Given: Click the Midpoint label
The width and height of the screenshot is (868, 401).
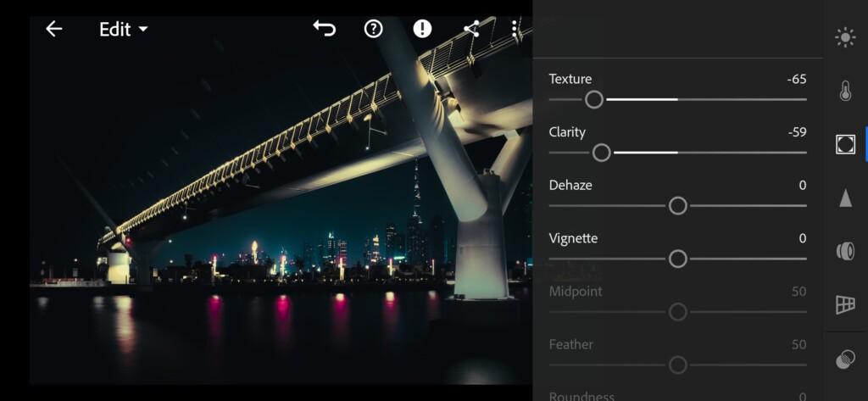Looking at the screenshot, I should (576, 292).
